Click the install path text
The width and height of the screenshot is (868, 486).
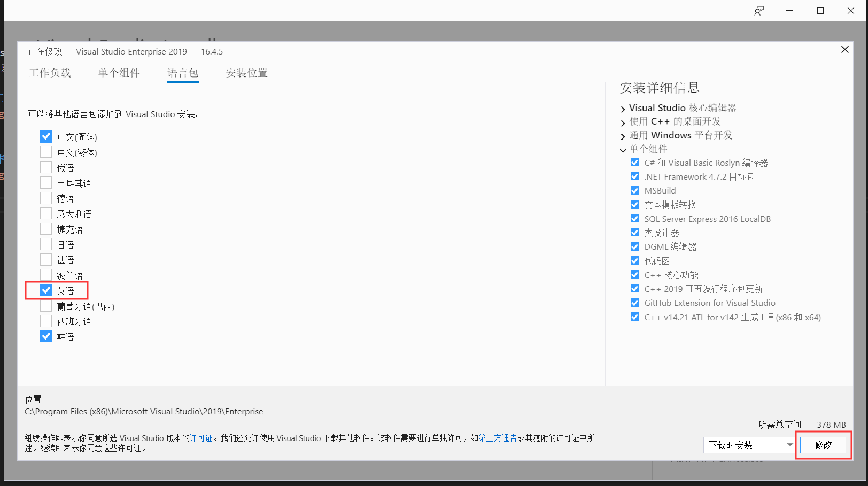point(144,412)
